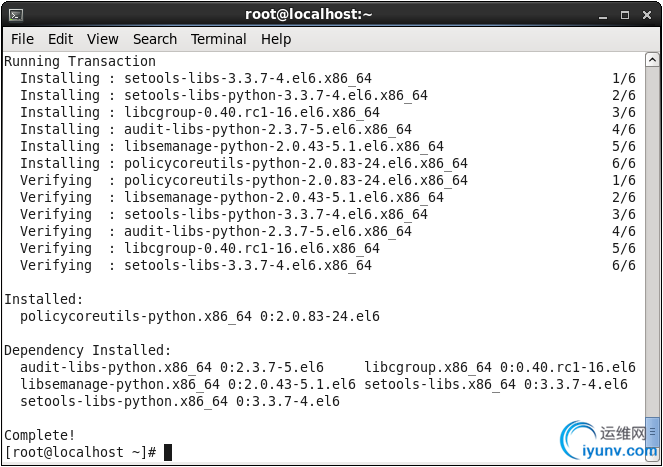Click the 'Dependency Installed:' heading text

[88, 350]
